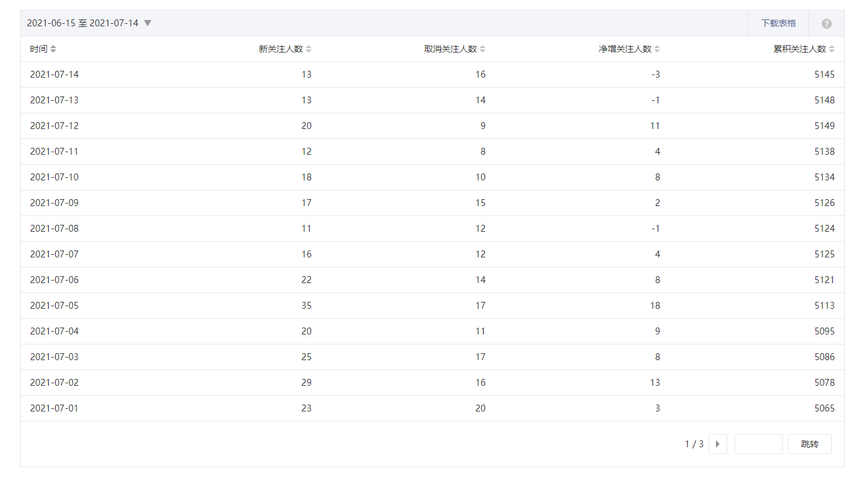The width and height of the screenshot is (868, 481).
Task: Click cumulative followers value 5121
Action: point(824,280)
